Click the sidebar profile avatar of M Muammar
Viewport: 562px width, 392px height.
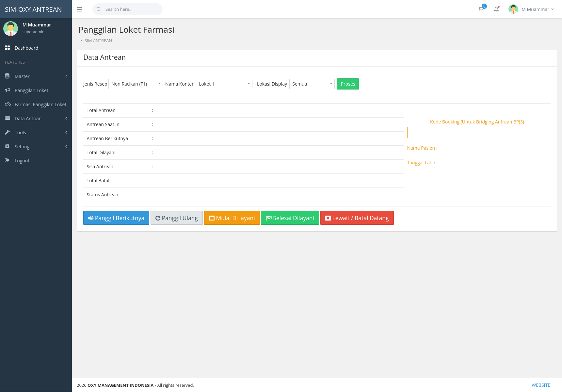tap(10, 28)
